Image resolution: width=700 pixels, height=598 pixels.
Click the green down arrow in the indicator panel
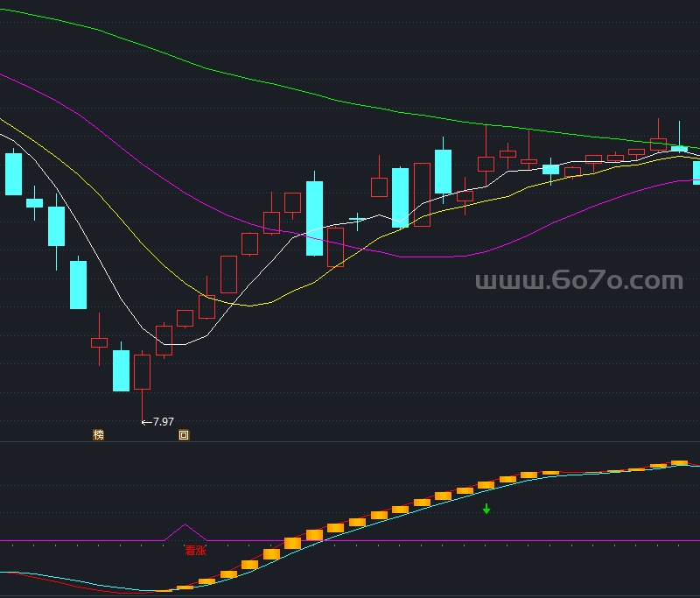486,509
